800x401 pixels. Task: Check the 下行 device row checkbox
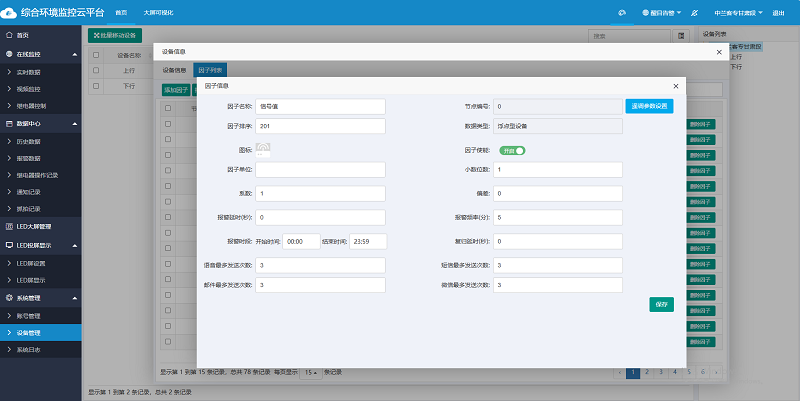coord(96,86)
